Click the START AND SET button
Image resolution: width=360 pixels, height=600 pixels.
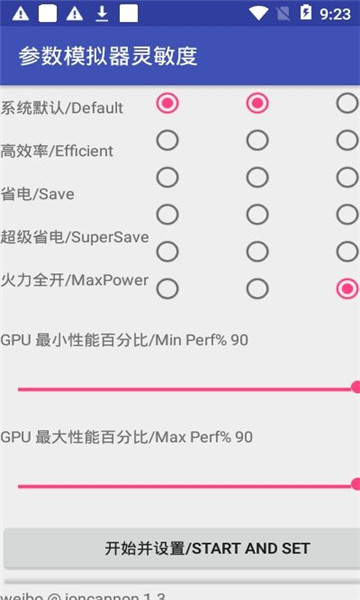pos(182,548)
